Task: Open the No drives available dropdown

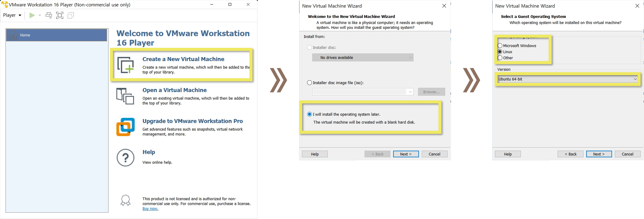Action: pyautogui.click(x=363, y=57)
